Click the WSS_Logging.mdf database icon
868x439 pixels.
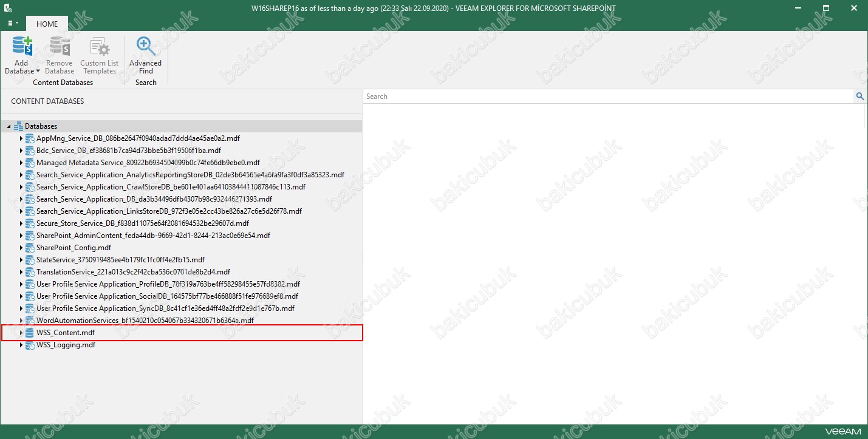pos(30,345)
